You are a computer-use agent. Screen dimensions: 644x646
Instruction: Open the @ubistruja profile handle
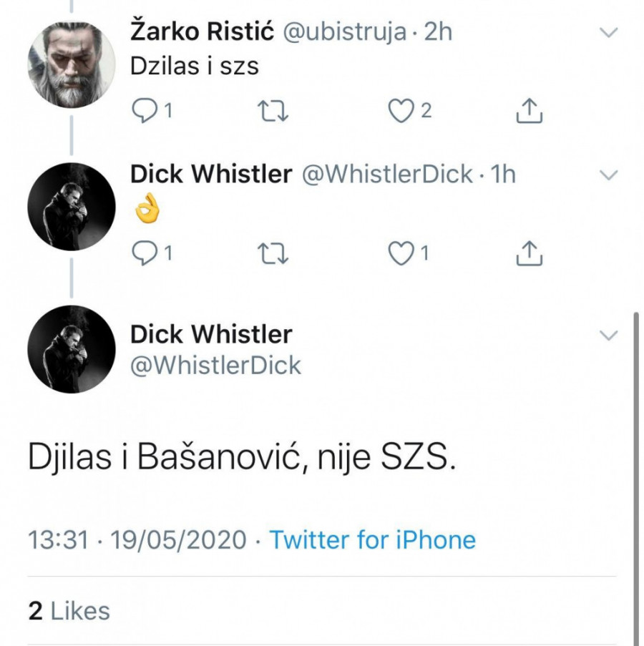pyautogui.click(x=344, y=32)
